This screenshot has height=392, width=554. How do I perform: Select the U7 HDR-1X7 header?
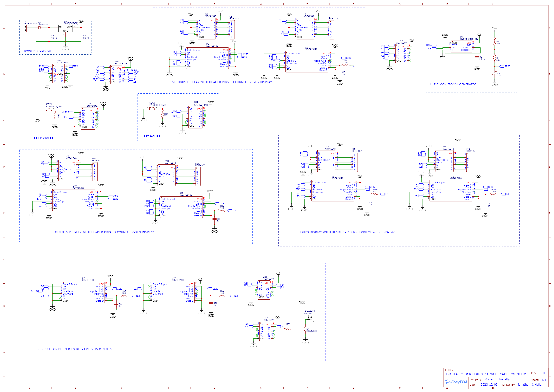point(332,30)
